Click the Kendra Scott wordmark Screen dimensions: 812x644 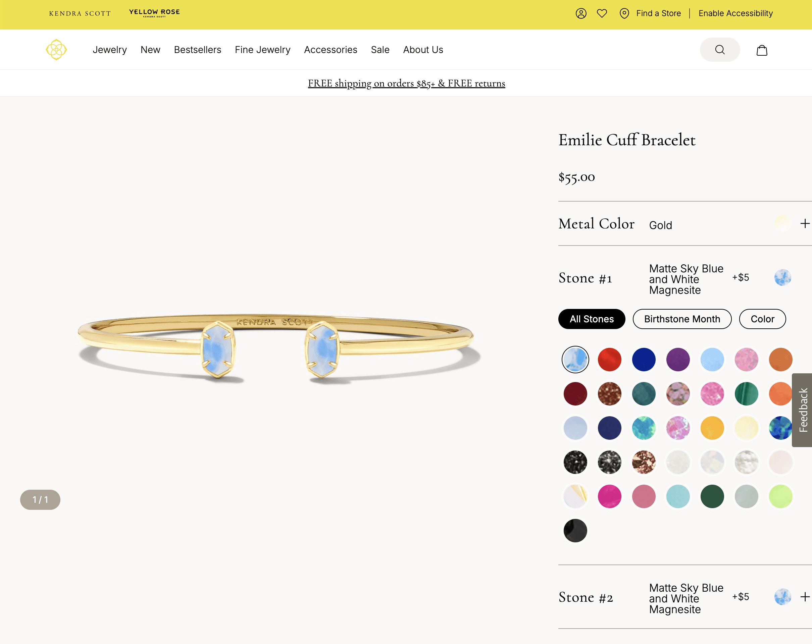pyautogui.click(x=80, y=13)
